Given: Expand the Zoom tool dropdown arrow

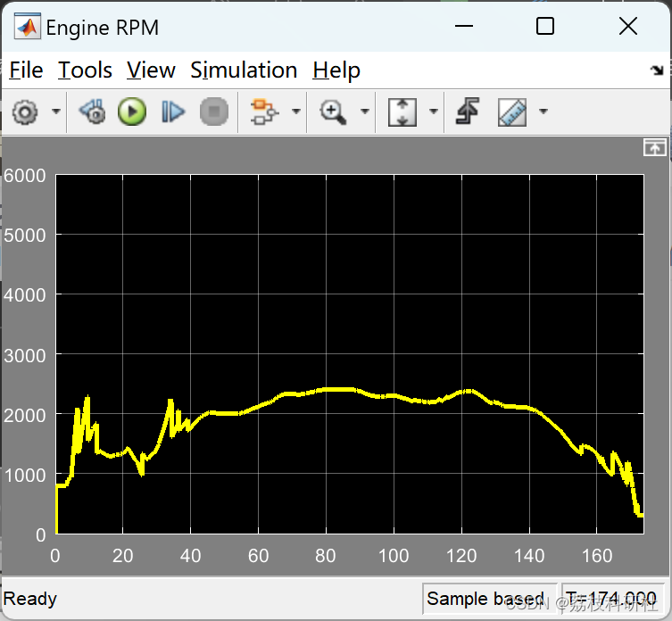Looking at the screenshot, I should [x=365, y=112].
